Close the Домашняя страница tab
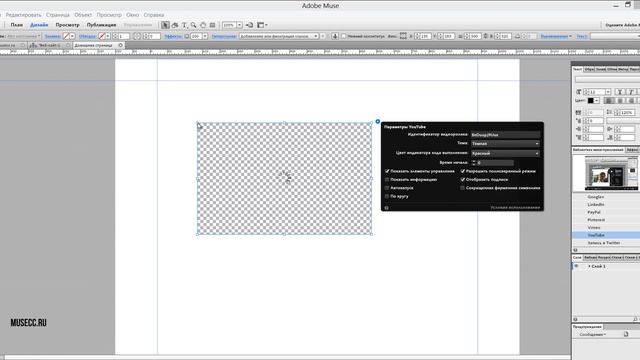Viewport: 640px width, 360px height. (x=120, y=45)
